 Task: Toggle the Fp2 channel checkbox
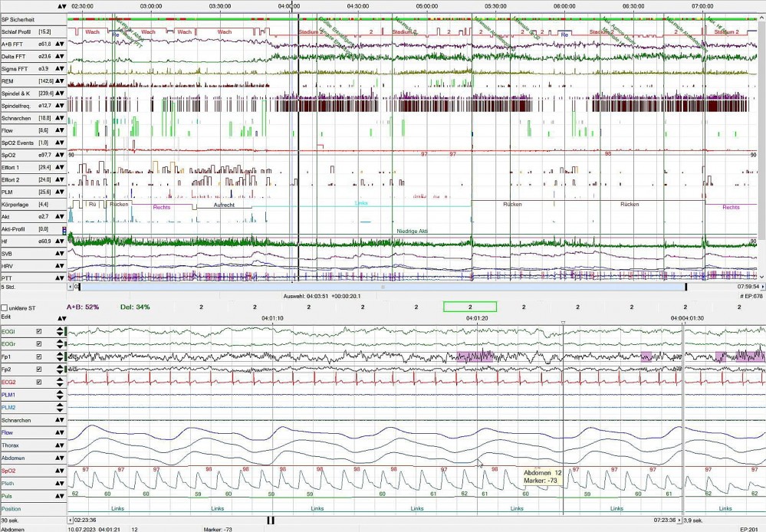click(x=38, y=369)
